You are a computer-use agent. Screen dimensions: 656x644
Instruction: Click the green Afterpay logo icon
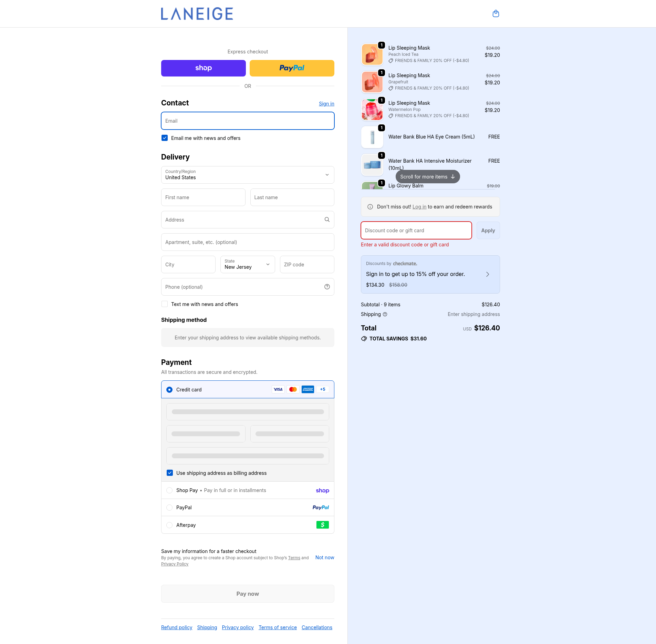tap(322, 525)
